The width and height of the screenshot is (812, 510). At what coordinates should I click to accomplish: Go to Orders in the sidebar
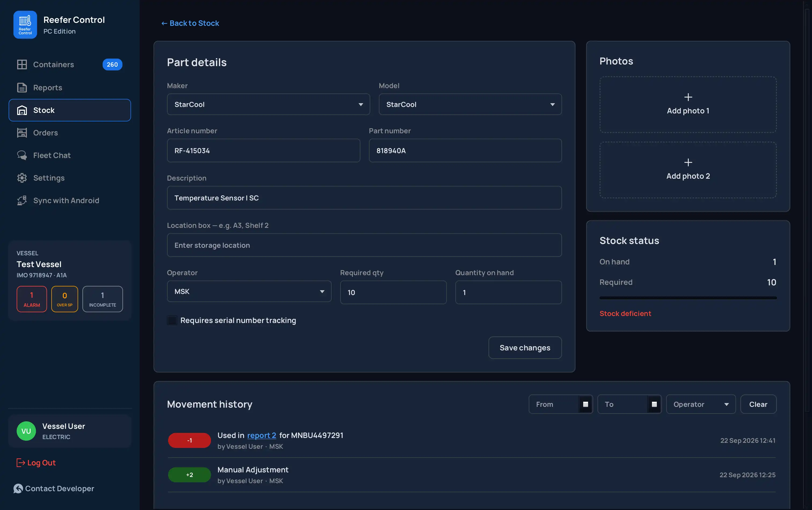(70, 133)
